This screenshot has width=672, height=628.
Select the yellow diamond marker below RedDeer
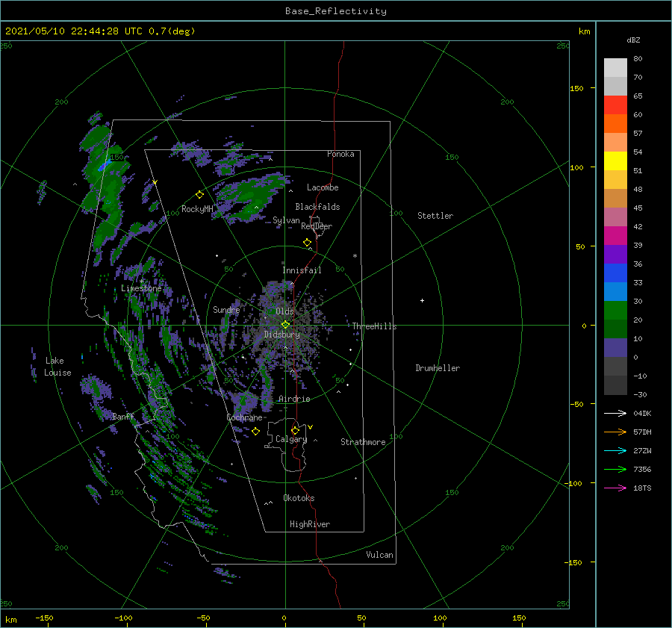click(x=307, y=243)
